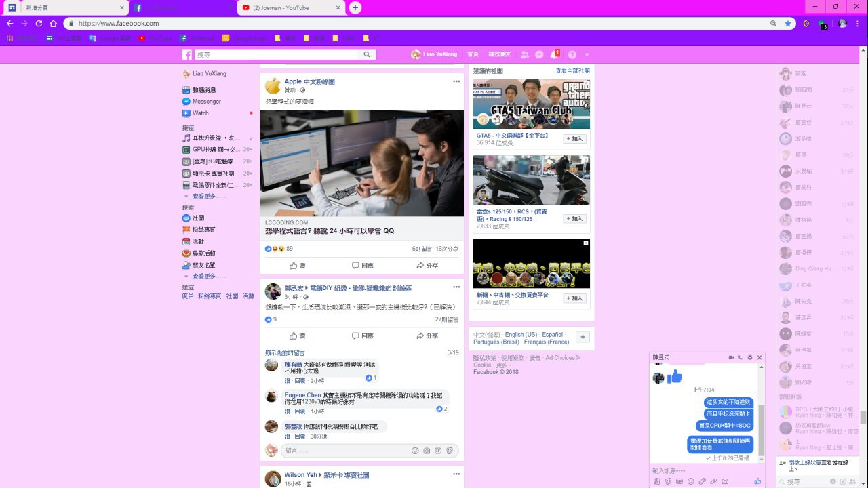This screenshot has width=868, height=488.
Task: Bookmark this page with the star icon
Action: point(788,23)
